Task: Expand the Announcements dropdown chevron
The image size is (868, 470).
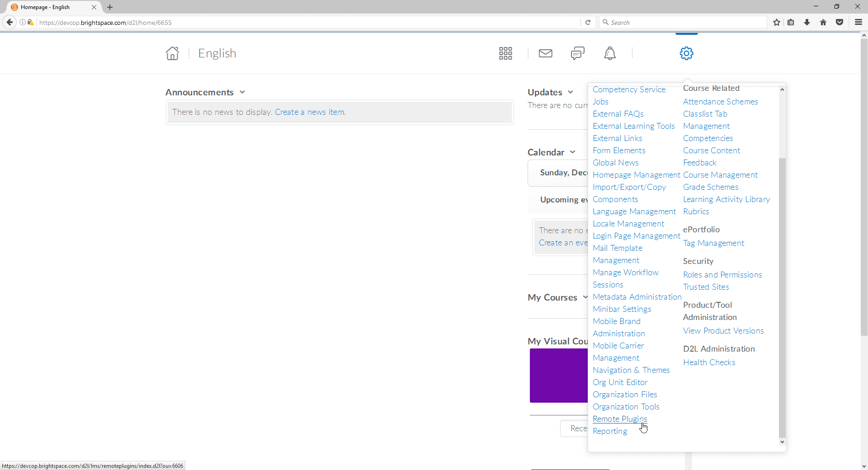Action: point(242,92)
